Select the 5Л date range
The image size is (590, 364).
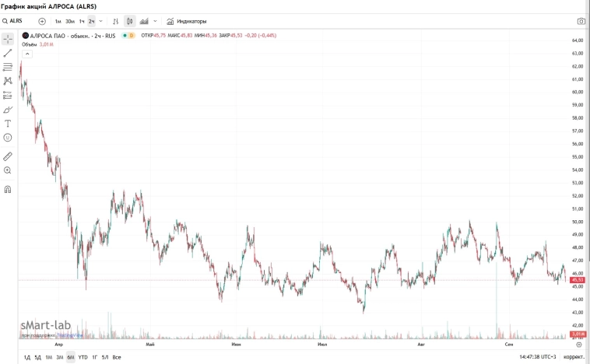105,357
